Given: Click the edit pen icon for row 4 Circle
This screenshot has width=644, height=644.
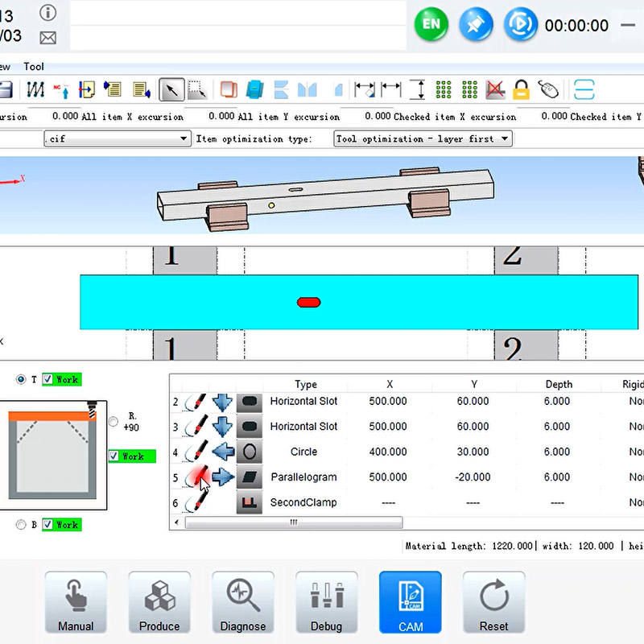Looking at the screenshot, I should [x=196, y=452].
